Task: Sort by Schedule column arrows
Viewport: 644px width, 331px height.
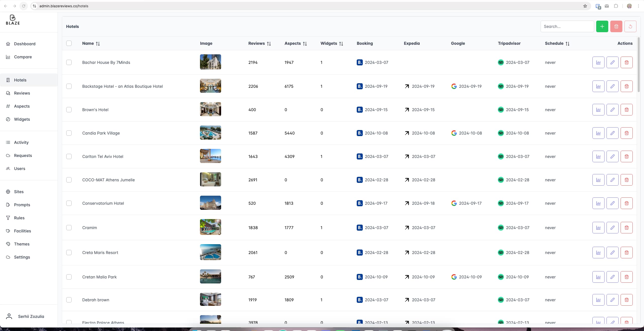Action: [x=567, y=44]
